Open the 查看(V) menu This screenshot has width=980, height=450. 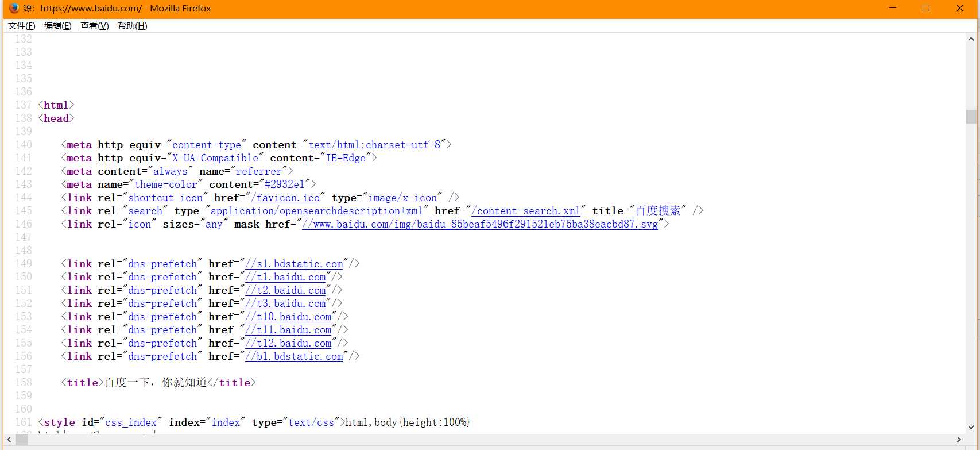tap(95, 26)
